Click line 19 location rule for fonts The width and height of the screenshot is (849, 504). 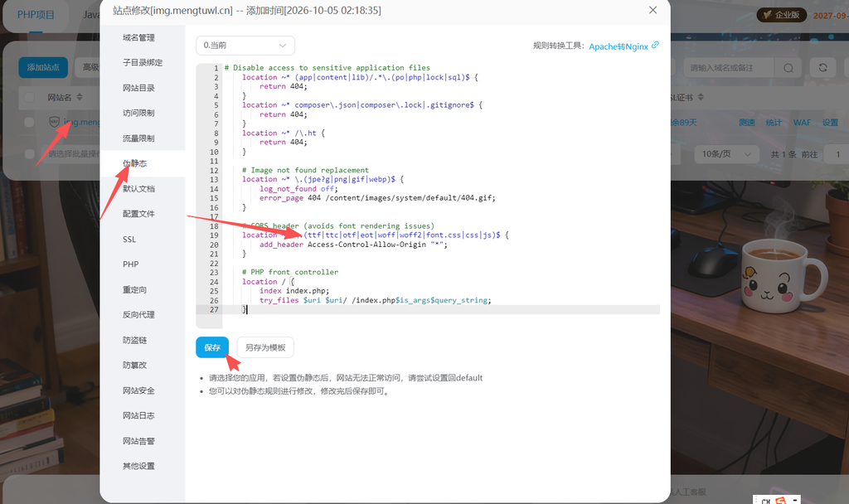[x=376, y=235]
